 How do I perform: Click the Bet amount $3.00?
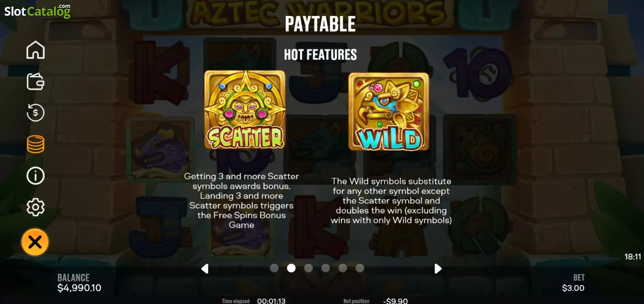(573, 288)
